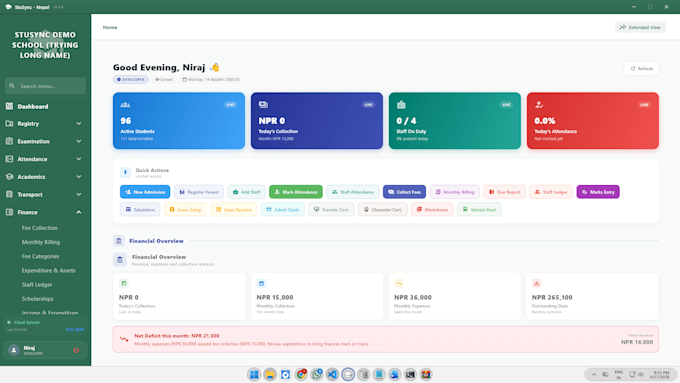The width and height of the screenshot is (680, 383).
Task: Click the Registry sidebar icon
Action: (9, 124)
